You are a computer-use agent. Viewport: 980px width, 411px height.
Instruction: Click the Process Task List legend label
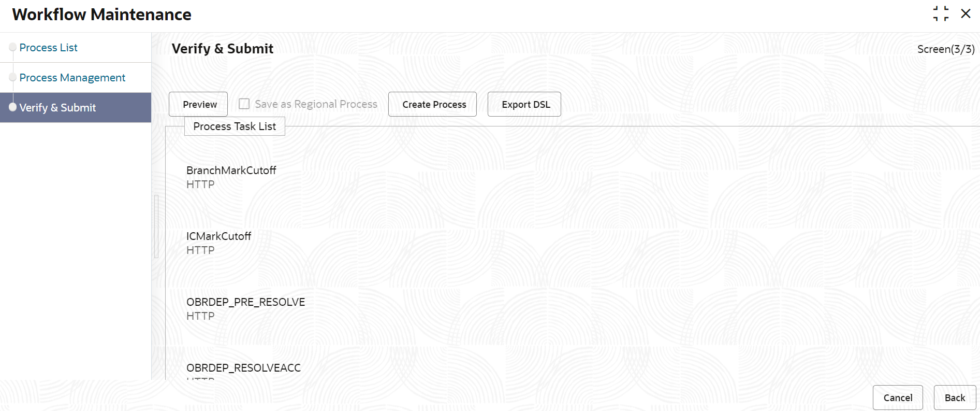point(235,126)
